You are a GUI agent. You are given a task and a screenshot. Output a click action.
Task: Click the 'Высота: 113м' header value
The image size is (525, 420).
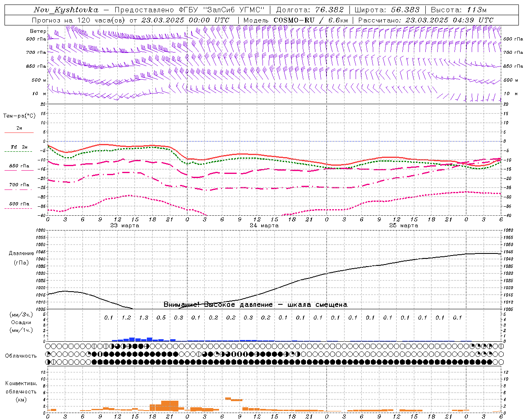[459, 10]
